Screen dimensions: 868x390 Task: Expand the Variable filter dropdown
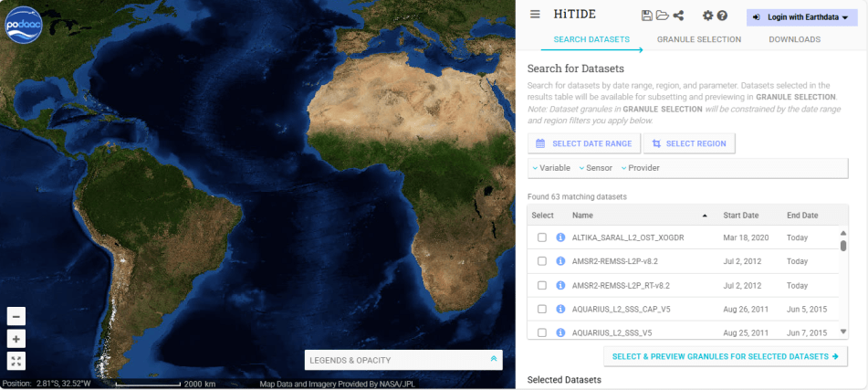[551, 168]
